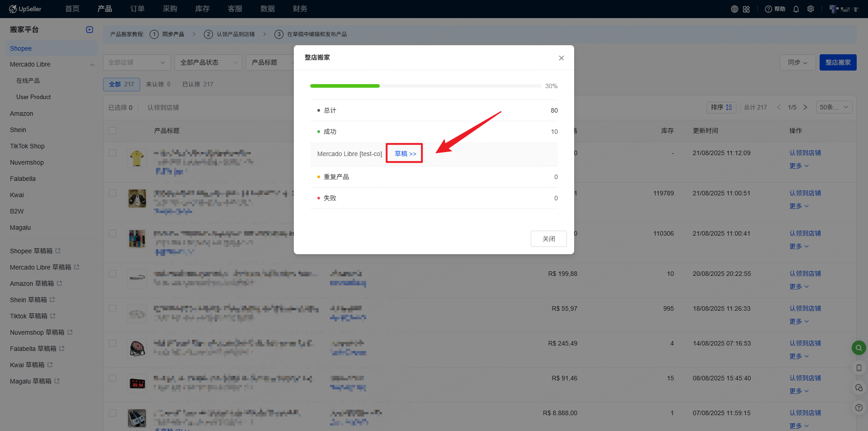Open external link icon of Falabella 草稿箱

point(62,348)
